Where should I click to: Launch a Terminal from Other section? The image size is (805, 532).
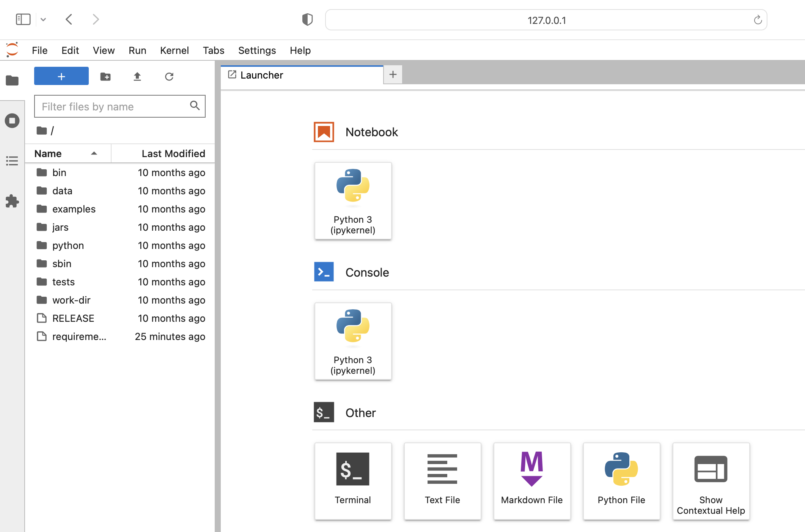tap(353, 481)
